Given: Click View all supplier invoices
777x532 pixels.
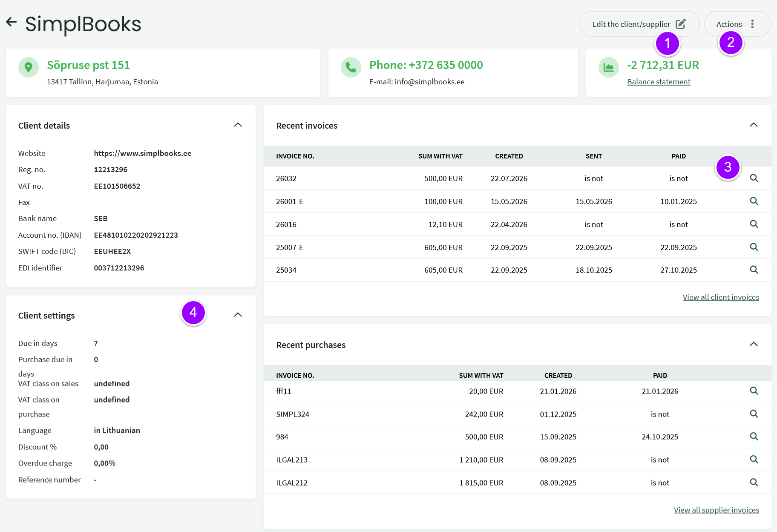Looking at the screenshot, I should pos(716,510).
